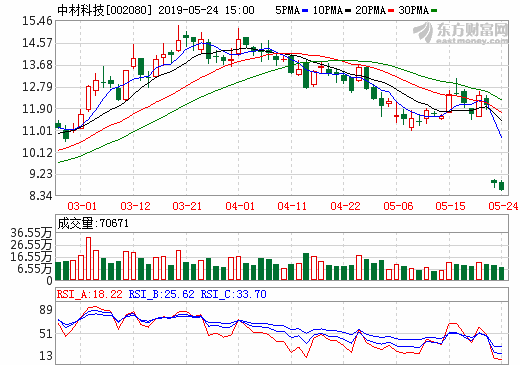Click the 03-01 date label
The image size is (520, 365).
point(82,206)
